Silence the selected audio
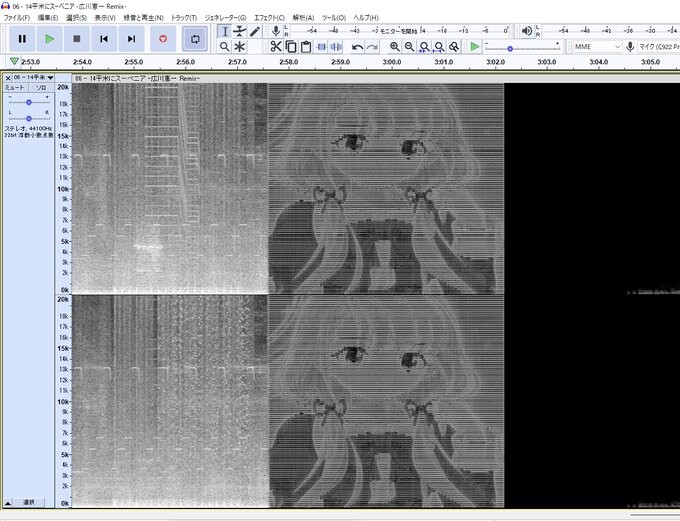Image resolution: width=680 pixels, height=521 pixels. point(336,46)
